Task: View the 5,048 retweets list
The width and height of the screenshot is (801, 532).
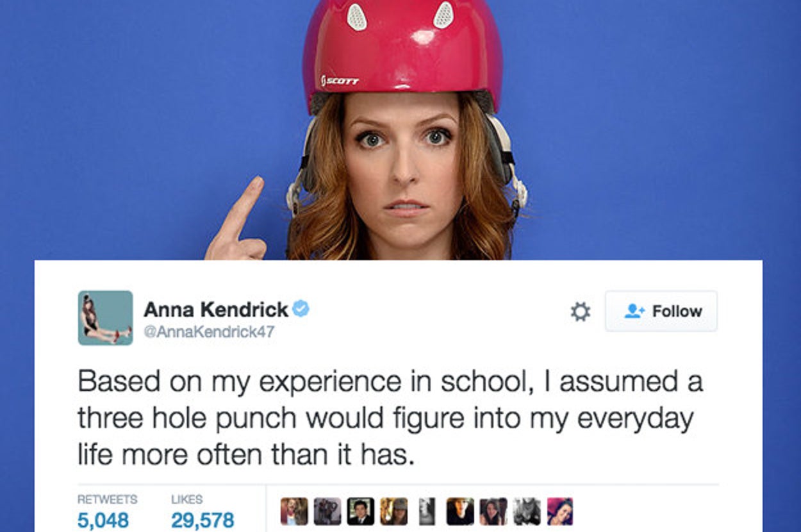Action: pyautogui.click(x=103, y=519)
